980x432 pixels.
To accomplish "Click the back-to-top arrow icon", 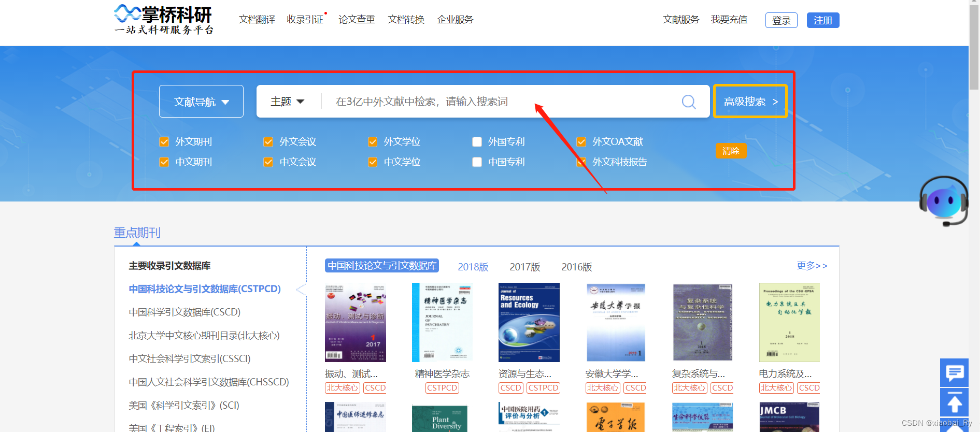I will point(954,402).
